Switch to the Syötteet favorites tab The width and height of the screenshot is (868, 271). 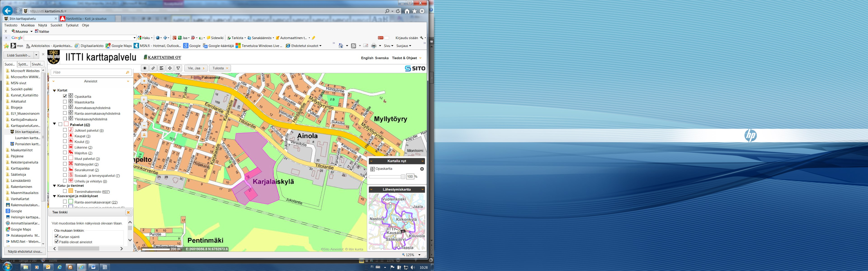coord(23,64)
